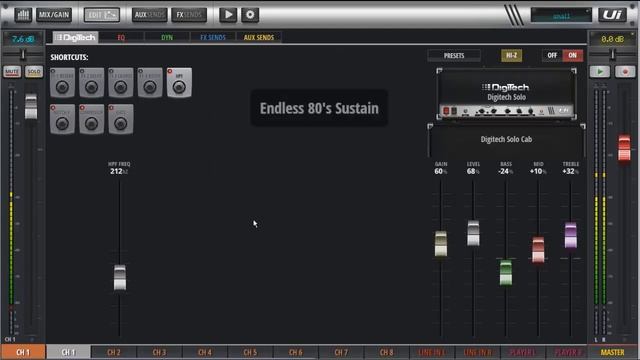This screenshot has width=640, height=360.
Task: Toggle the HI-Z input button
Action: click(x=511, y=56)
